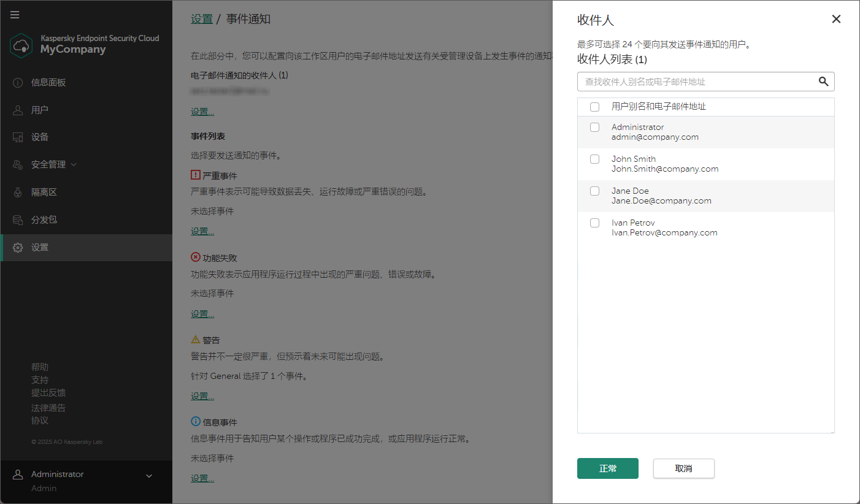Click the search magnifier in recipient search
The image size is (860, 504).
coord(823,81)
